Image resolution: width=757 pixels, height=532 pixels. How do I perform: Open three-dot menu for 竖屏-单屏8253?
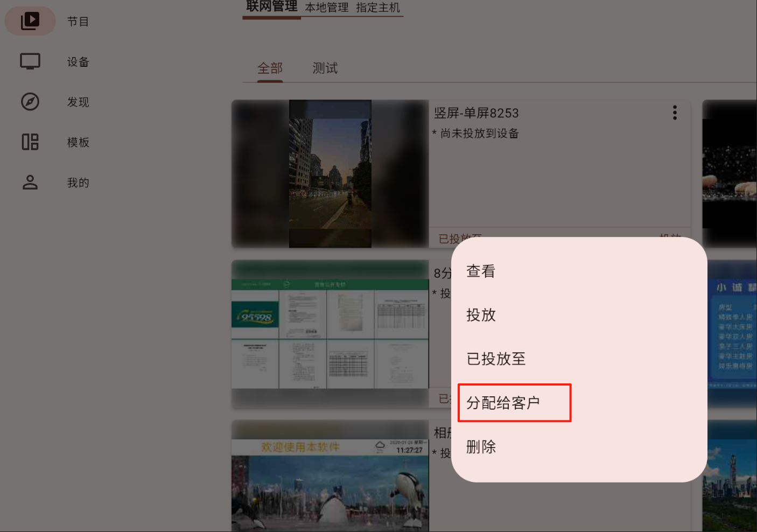(x=674, y=113)
